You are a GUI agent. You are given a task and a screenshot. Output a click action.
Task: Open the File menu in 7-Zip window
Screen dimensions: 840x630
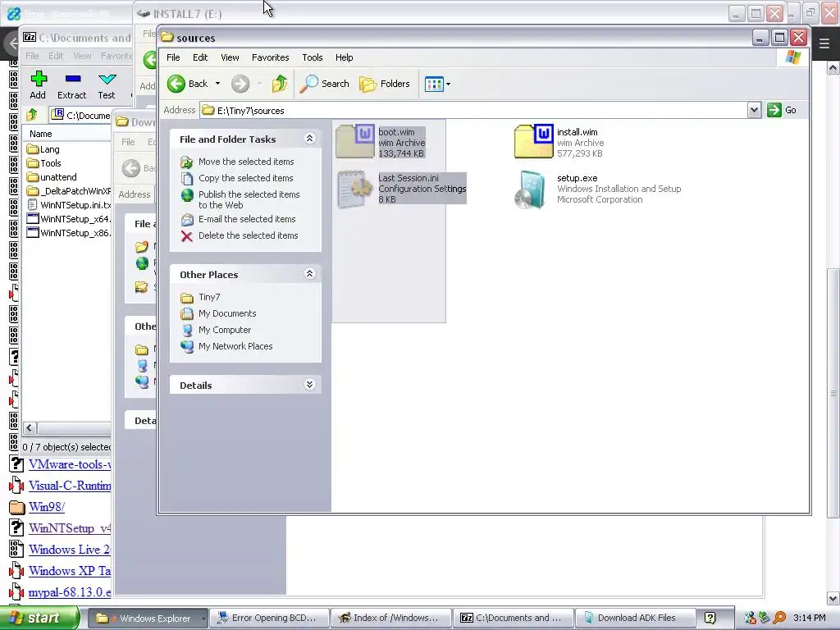[x=32, y=56]
